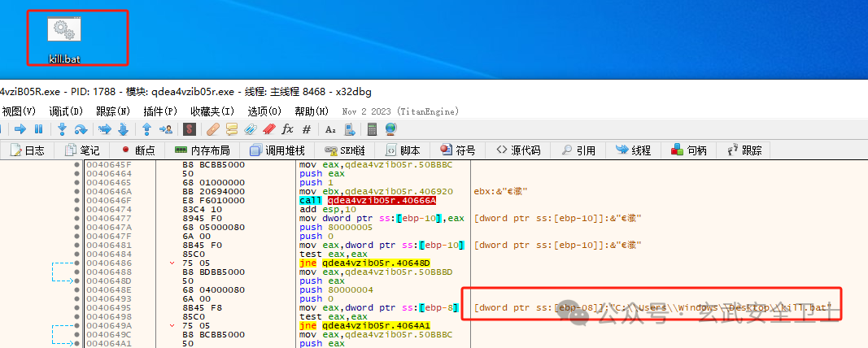Click the Trace Into toolbar icon
Image resolution: width=868 pixels, height=348 pixels.
pyautogui.click(x=105, y=129)
